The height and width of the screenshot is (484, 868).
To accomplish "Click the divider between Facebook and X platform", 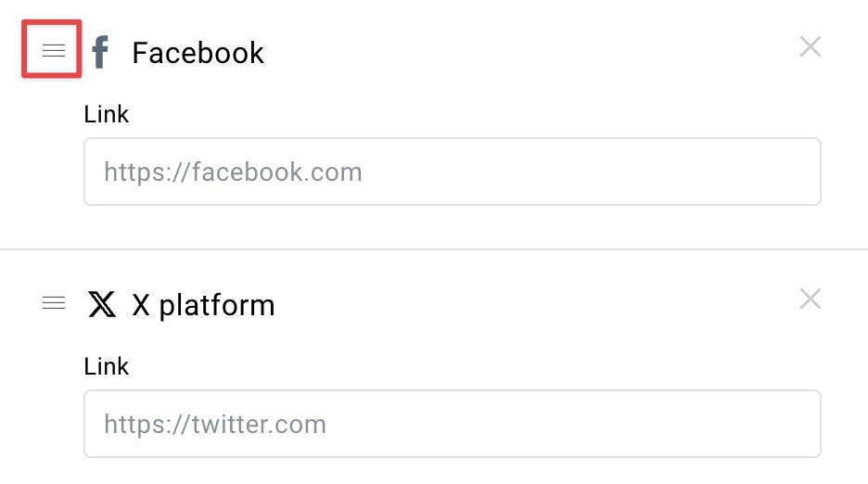I will tap(434, 249).
